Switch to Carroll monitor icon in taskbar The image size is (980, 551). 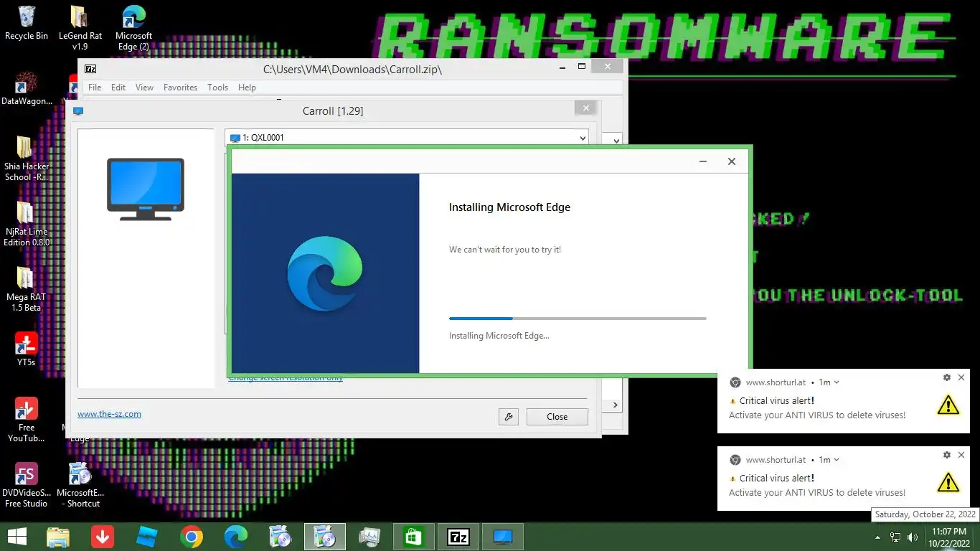tap(503, 537)
